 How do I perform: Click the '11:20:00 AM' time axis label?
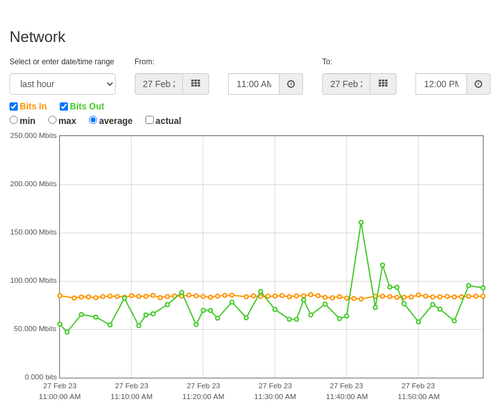[x=203, y=397]
